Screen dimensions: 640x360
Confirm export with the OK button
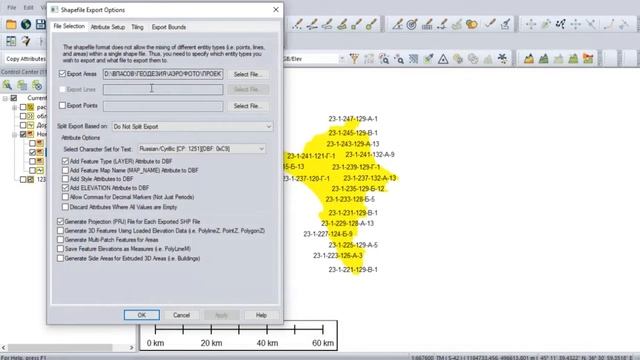(142, 315)
